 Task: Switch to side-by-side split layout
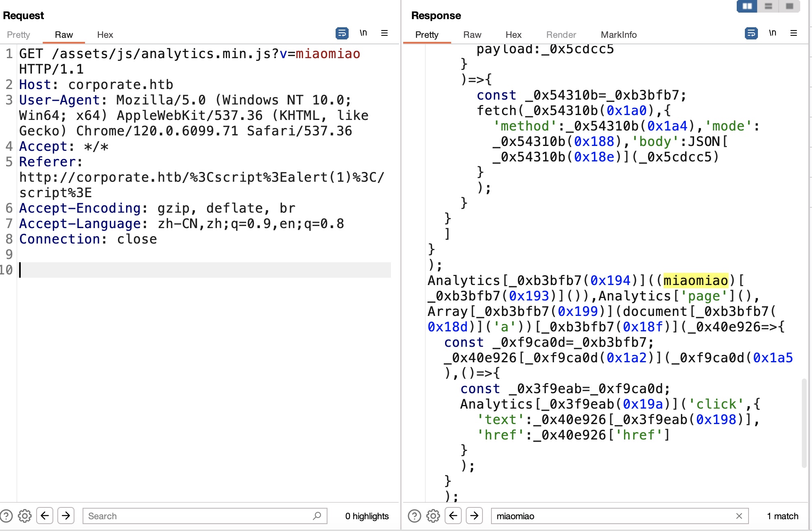[747, 6]
